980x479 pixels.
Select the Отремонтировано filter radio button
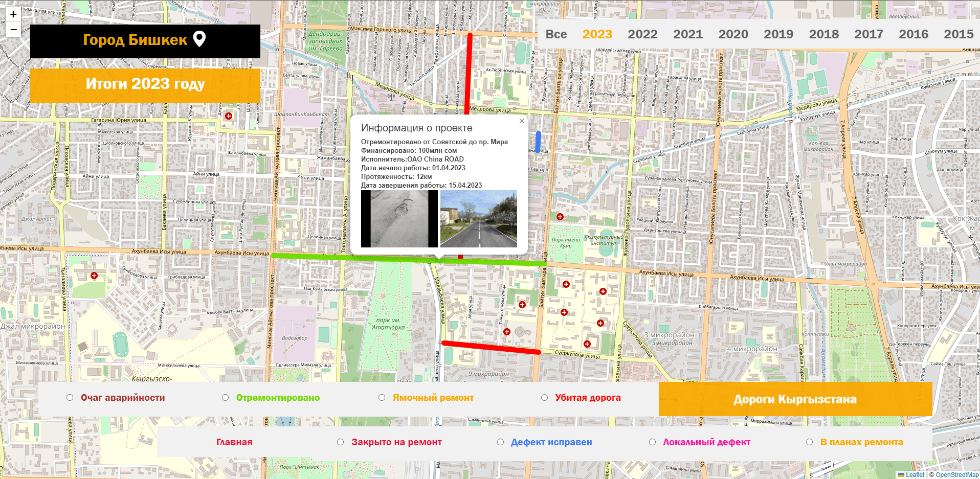click(x=225, y=397)
